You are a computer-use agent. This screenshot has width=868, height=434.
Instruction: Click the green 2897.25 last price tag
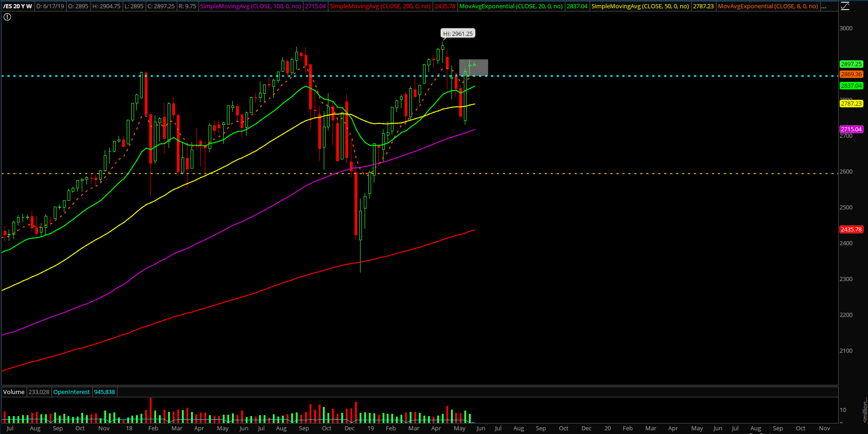851,64
